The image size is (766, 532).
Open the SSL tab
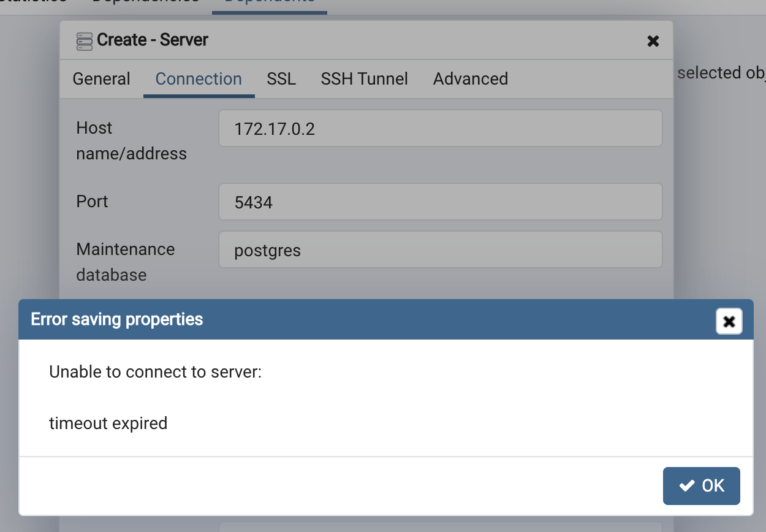pos(281,78)
